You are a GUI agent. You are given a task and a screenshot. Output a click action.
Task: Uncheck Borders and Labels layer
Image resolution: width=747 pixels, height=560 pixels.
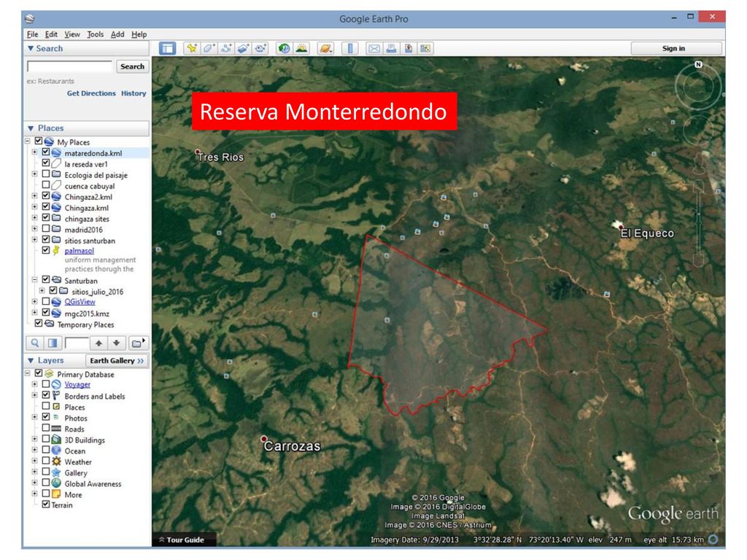46,395
